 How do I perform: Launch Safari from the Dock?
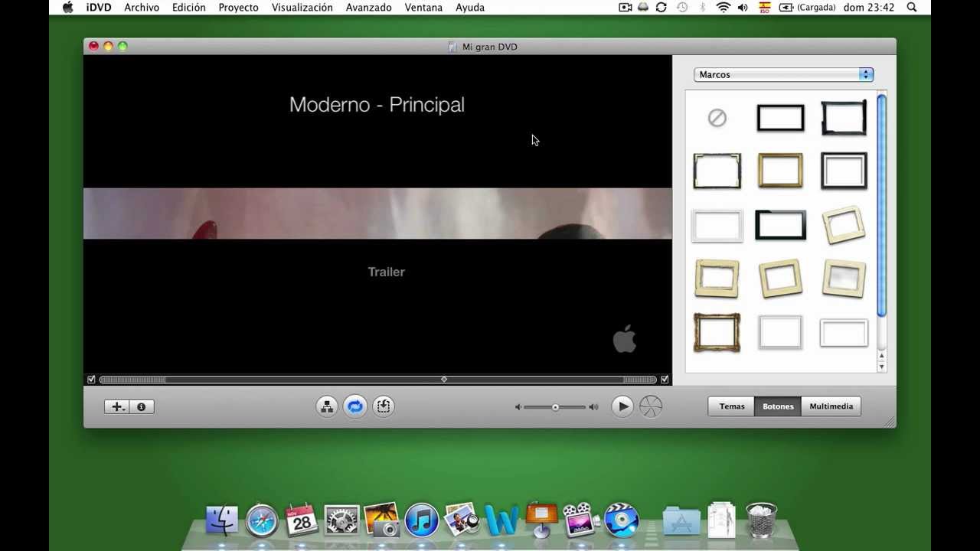[262, 520]
